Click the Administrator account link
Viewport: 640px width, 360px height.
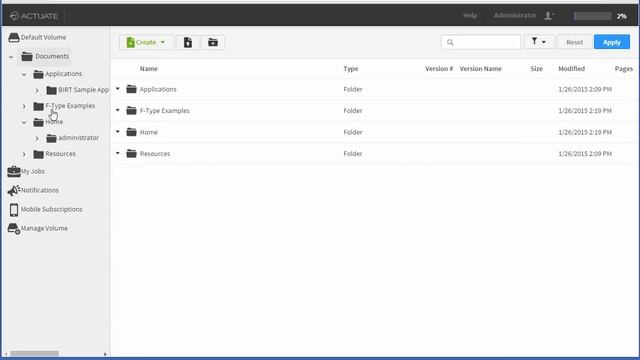click(515, 16)
